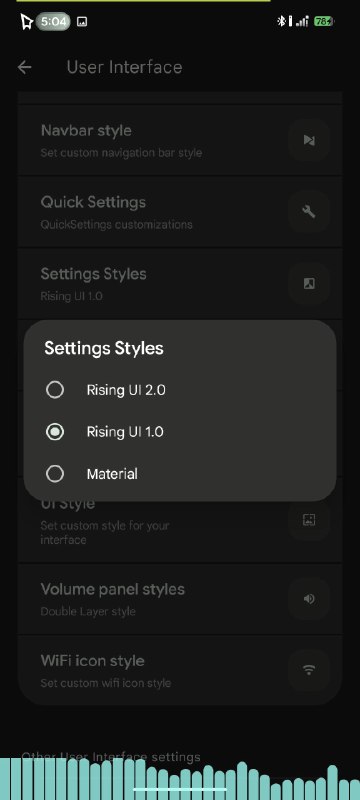The height and width of the screenshot is (800, 360).
Task: Open the Navbar style setting
Action: [179, 140]
